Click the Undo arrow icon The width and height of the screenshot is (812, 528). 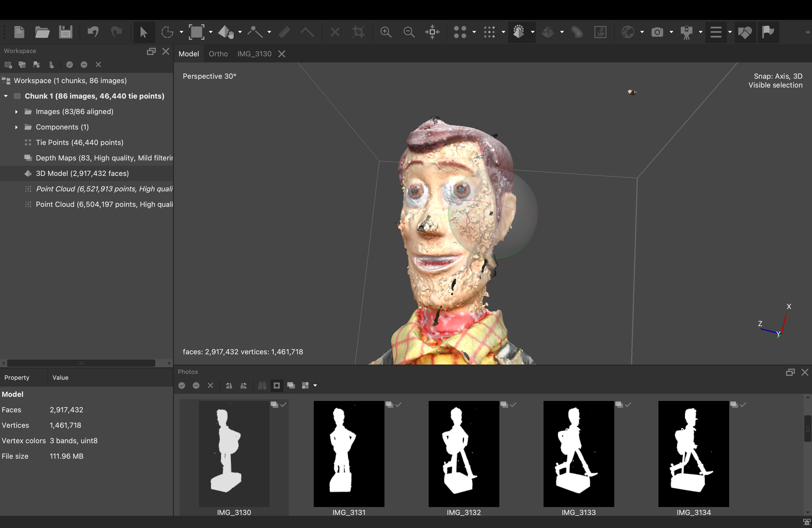tap(93, 32)
